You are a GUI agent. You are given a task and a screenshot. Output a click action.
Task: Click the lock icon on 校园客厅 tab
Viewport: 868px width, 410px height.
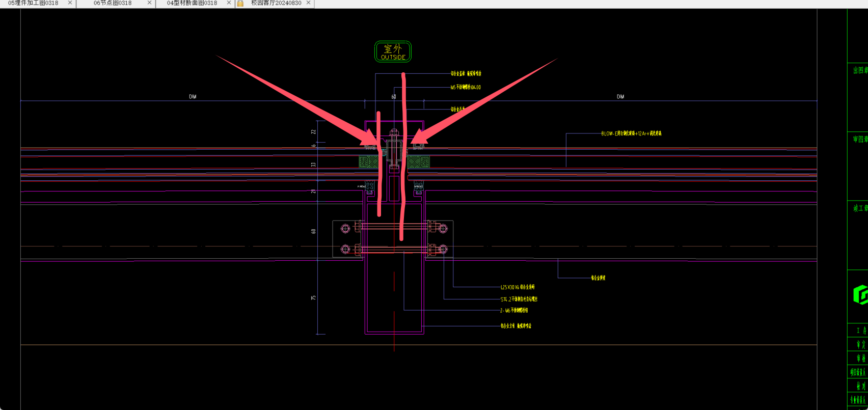pos(240,3)
